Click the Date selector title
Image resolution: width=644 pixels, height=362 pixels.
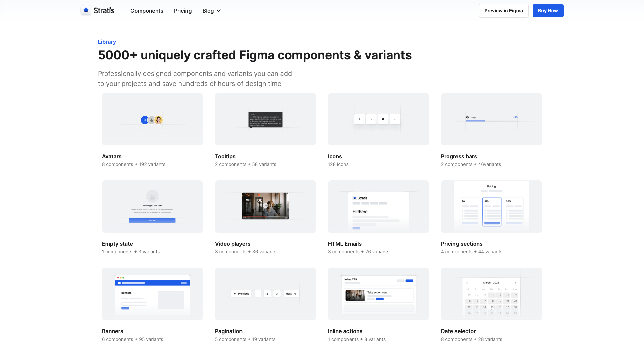tap(458, 331)
